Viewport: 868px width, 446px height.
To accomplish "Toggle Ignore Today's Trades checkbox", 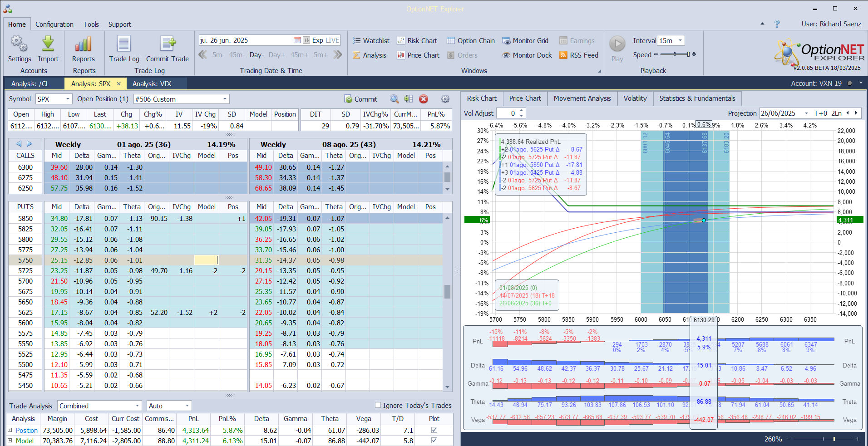I will click(378, 405).
